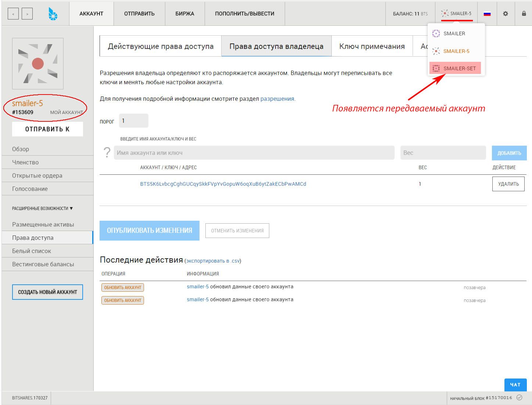532x405 pixels.
Task: Open settings via the gear icon
Action: tap(506, 14)
